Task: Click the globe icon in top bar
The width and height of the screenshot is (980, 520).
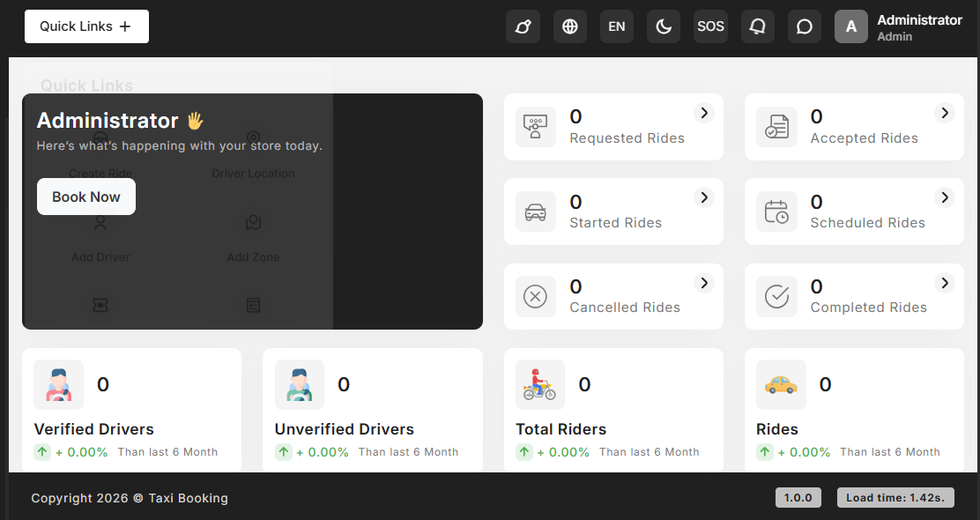Action: pyautogui.click(x=570, y=26)
